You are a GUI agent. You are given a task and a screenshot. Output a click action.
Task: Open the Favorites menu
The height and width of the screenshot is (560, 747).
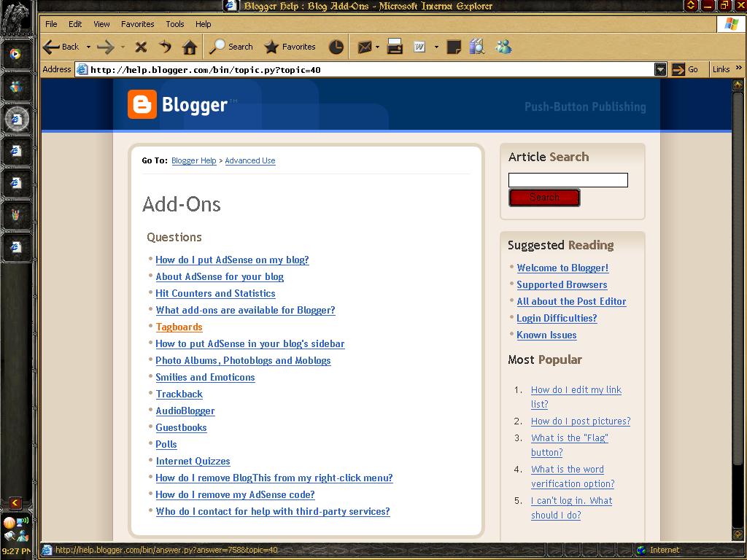point(138,24)
